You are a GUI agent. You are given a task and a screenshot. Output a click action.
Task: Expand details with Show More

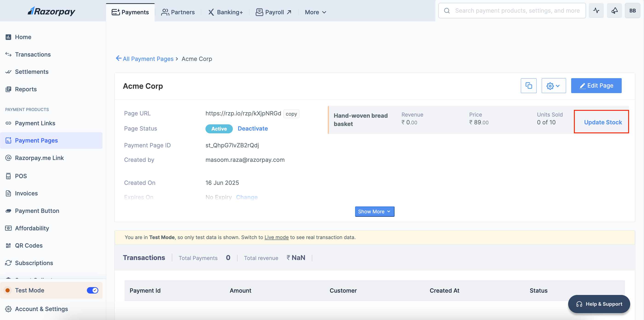[374, 211]
